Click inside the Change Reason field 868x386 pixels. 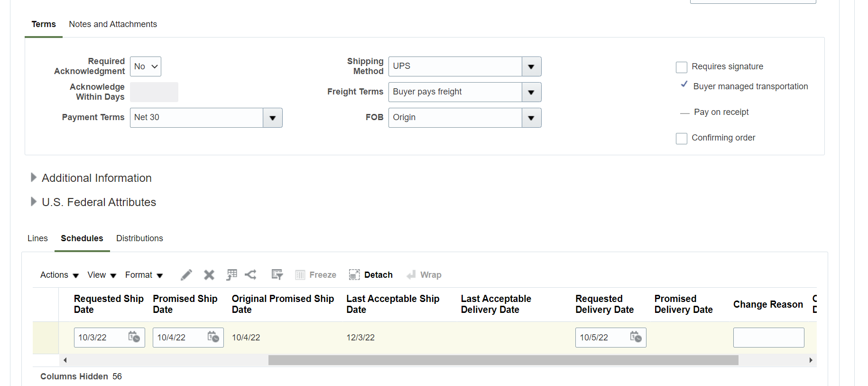coord(768,337)
